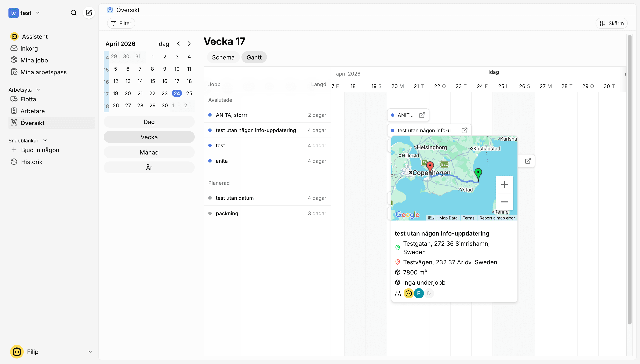Screen dimensions: 640x364
Task: Click Report a map error
Action: coord(497,218)
